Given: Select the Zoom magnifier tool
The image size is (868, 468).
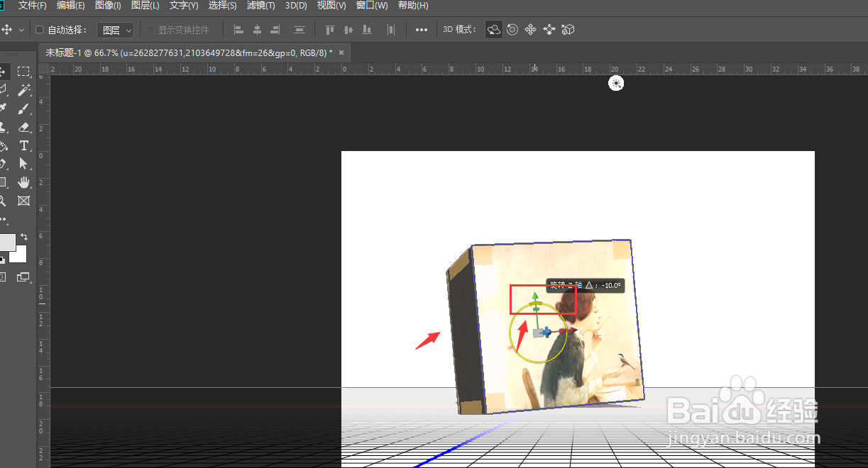Looking at the screenshot, I should [2, 201].
